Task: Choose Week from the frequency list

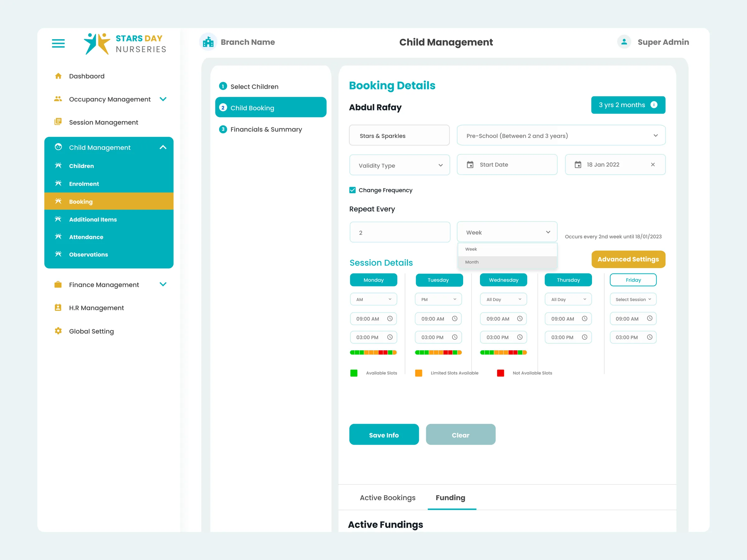Action: [x=507, y=249]
